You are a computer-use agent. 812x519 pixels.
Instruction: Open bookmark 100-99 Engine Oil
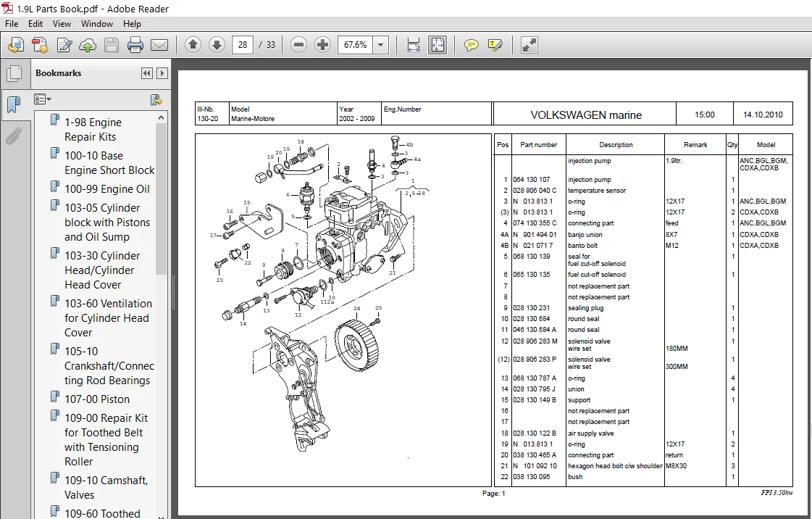[106, 189]
